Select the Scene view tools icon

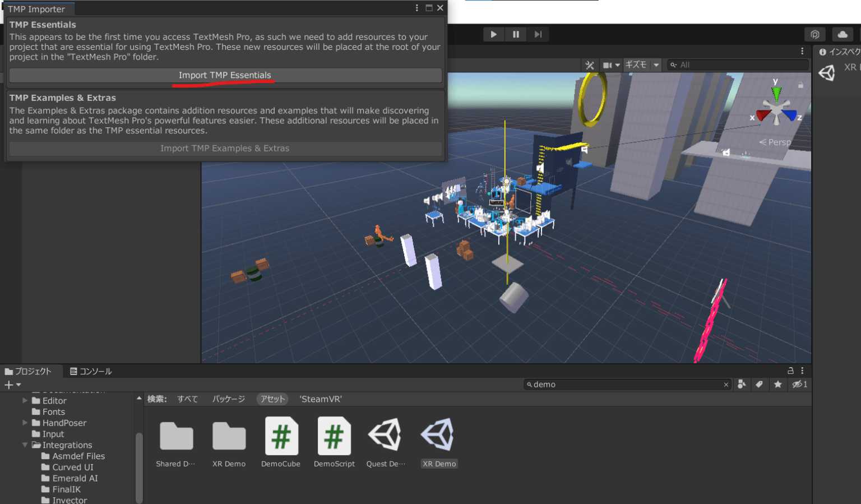click(590, 64)
